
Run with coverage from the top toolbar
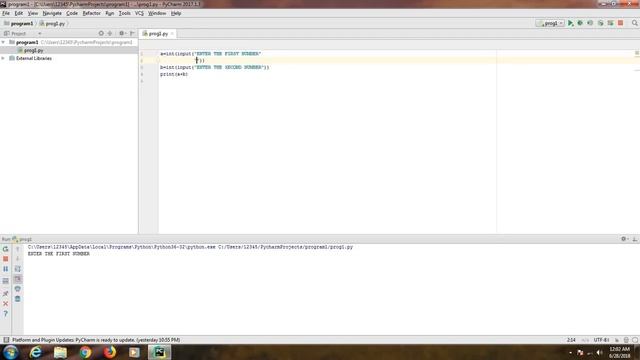tap(590, 23)
